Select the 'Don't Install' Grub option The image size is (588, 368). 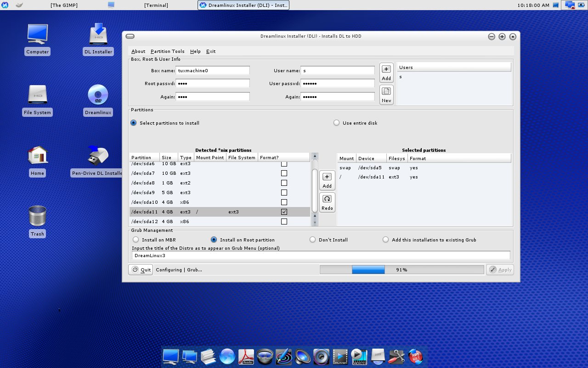pyautogui.click(x=312, y=240)
